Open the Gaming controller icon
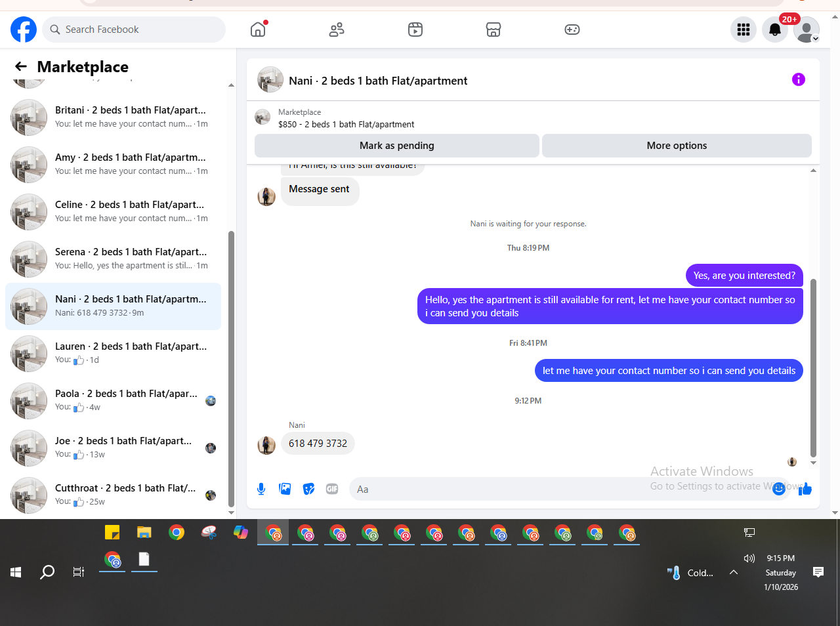The width and height of the screenshot is (840, 626). point(572,30)
